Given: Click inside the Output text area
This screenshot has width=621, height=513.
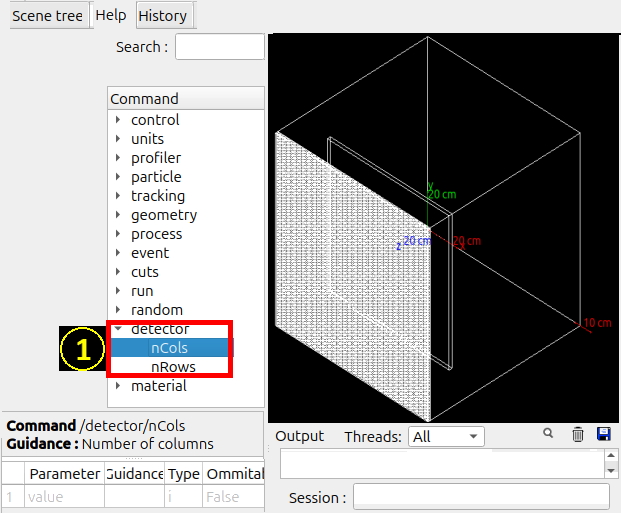Looking at the screenshot, I should (x=442, y=463).
